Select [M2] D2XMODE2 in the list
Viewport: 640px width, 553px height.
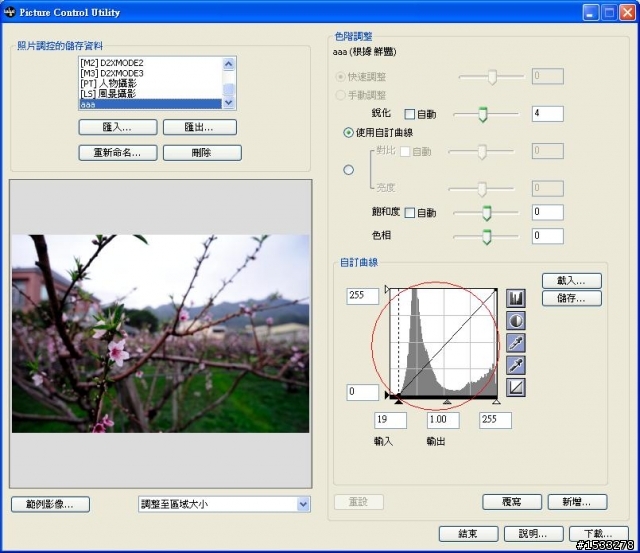(150, 63)
